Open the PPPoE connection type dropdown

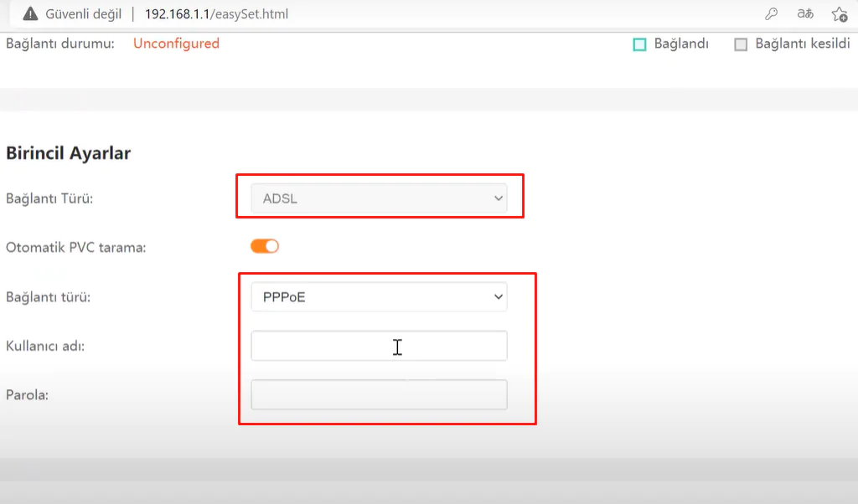coord(379,297)
